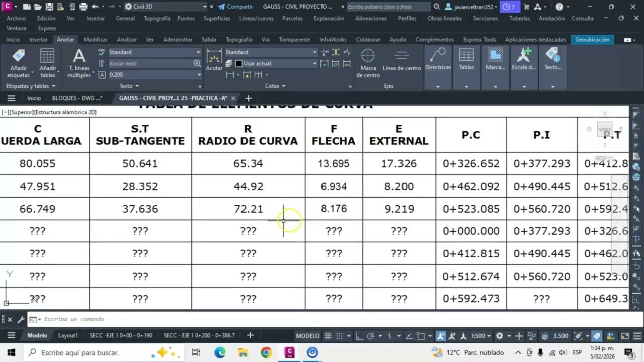Click the Directrices leader tool
Screen dimensions: 644x362
[438, 59]
